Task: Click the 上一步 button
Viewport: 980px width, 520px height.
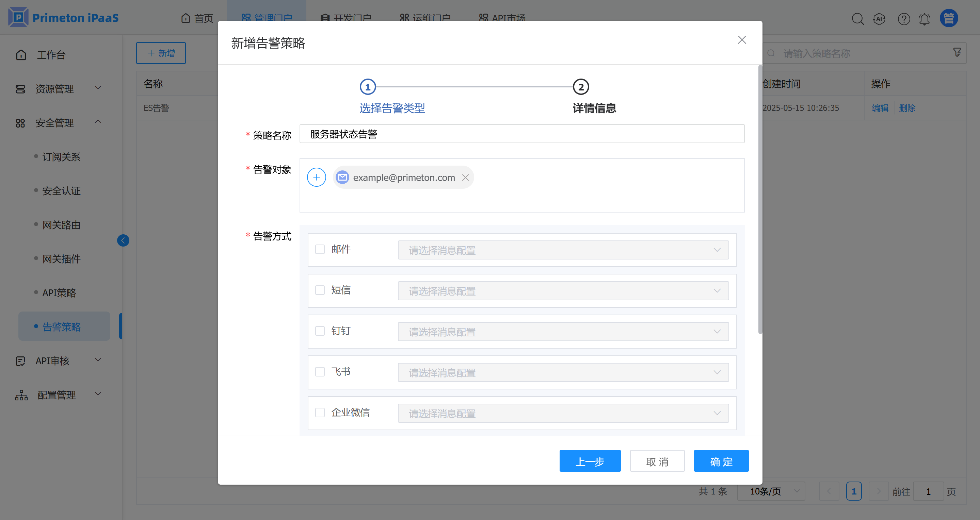Action: pyautogui.click(x=590, y=461)
